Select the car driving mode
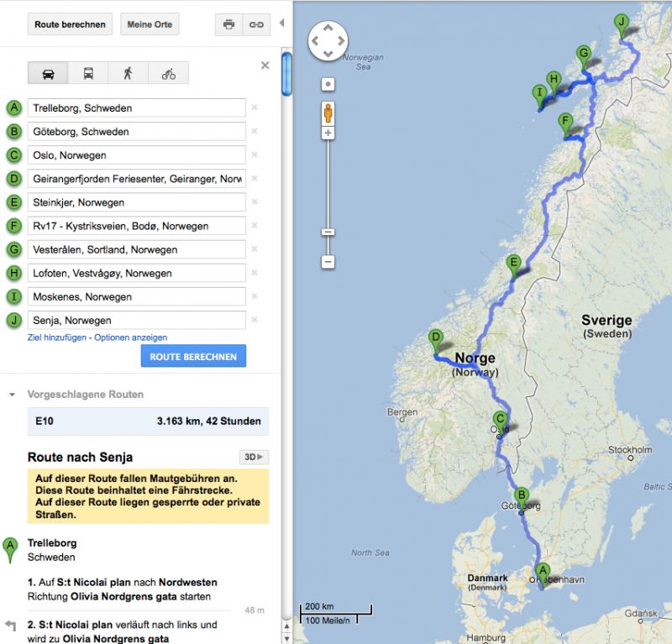 click(48, 73)
